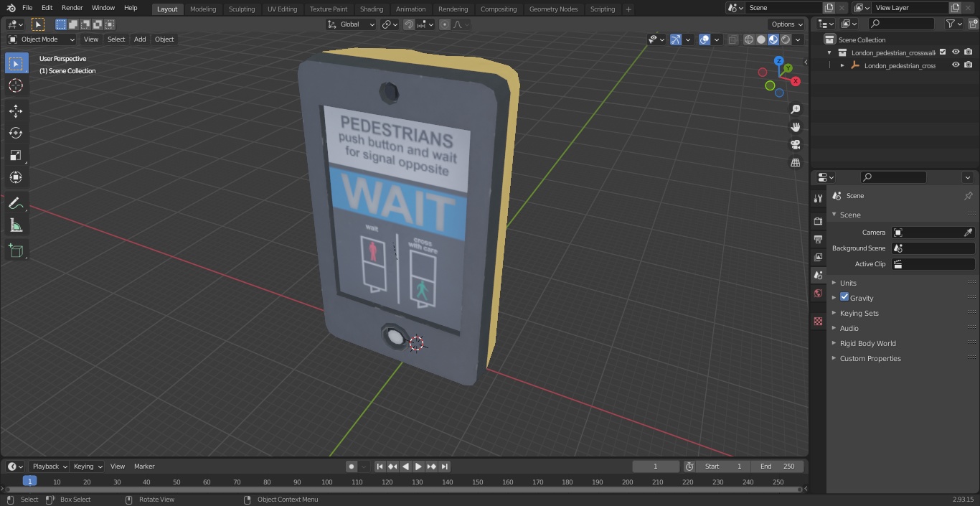The width and height of the screenshot is (980, 506).
Task: Click the pin icon beside Scene
Action: click(968, 196)
